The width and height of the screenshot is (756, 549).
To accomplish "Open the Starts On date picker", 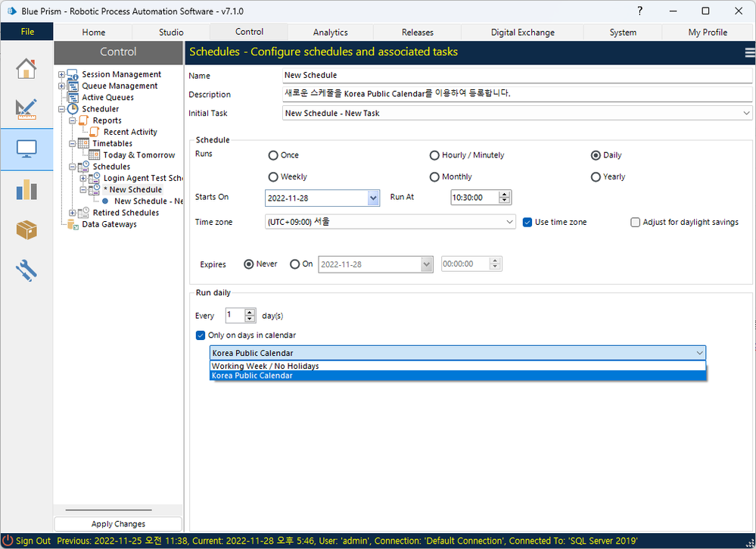I will point(373,198).
